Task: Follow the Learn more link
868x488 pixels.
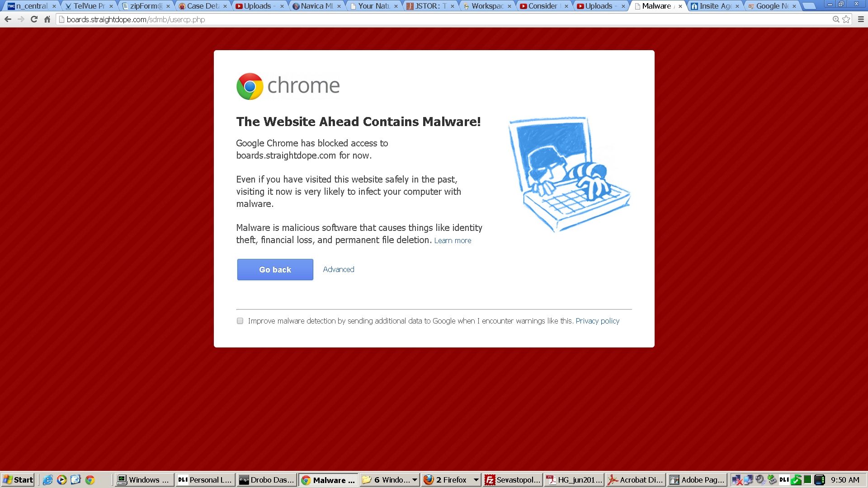Action: point(453,240)
